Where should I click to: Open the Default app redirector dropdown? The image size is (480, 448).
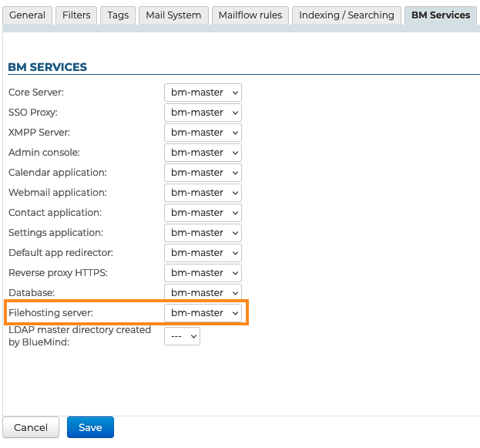pyautogui.click(x=203, y=253)
